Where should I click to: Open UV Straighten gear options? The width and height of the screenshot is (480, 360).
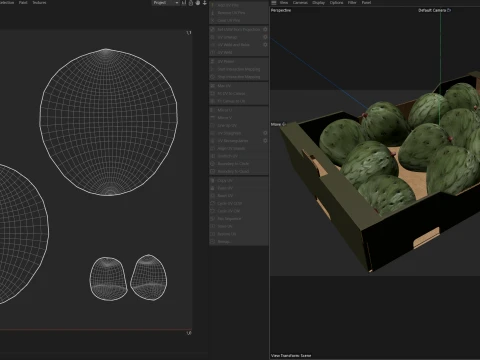tap(265, 133)
